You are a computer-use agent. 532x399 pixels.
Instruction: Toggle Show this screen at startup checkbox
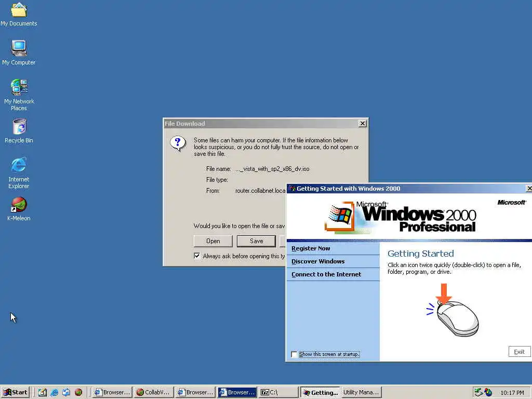[x=294, y=354]
